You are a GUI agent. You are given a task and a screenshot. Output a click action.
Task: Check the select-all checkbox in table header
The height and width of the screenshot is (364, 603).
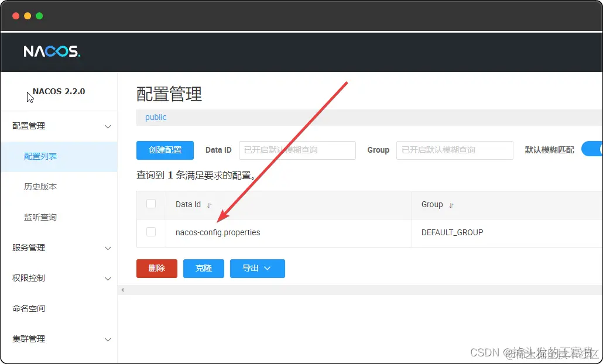tap(151, 204)
